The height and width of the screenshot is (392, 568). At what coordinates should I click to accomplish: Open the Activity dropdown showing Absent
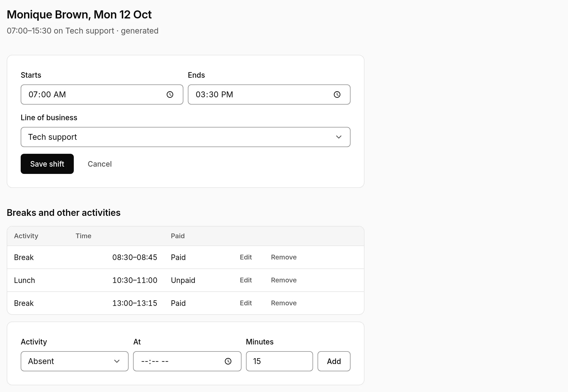(75, 361)
